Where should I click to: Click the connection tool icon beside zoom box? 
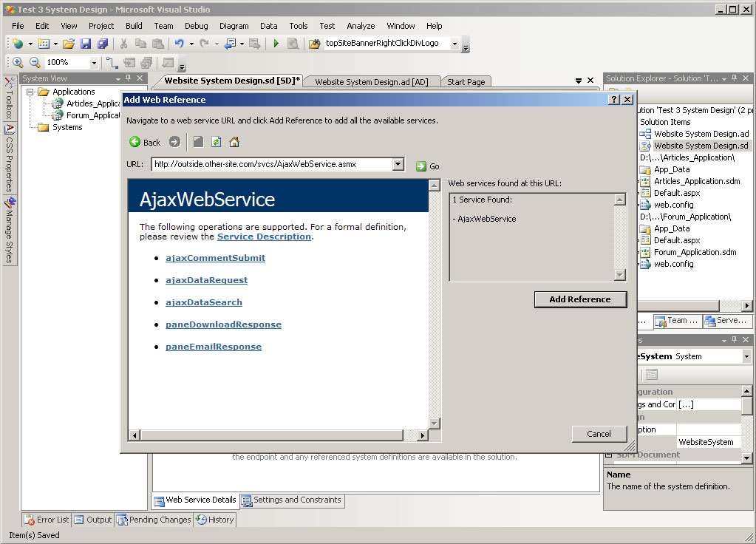112,62
